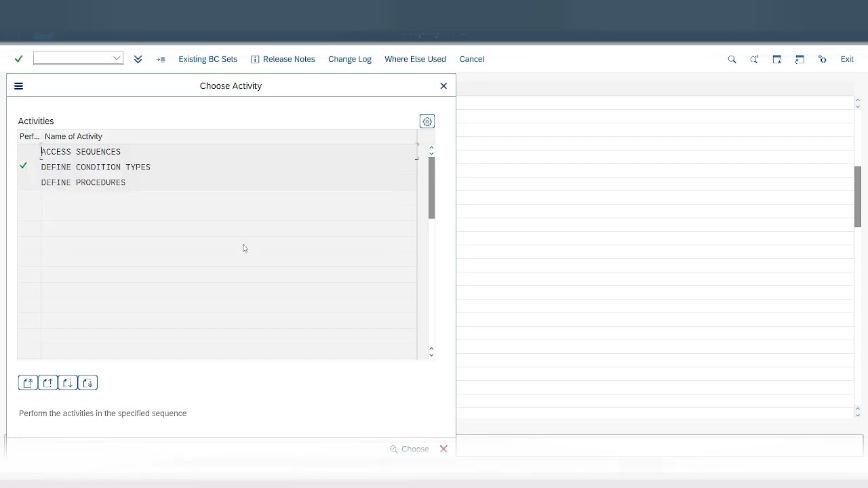
Task: Open the command field dropdown
Action: pos(117,58)
